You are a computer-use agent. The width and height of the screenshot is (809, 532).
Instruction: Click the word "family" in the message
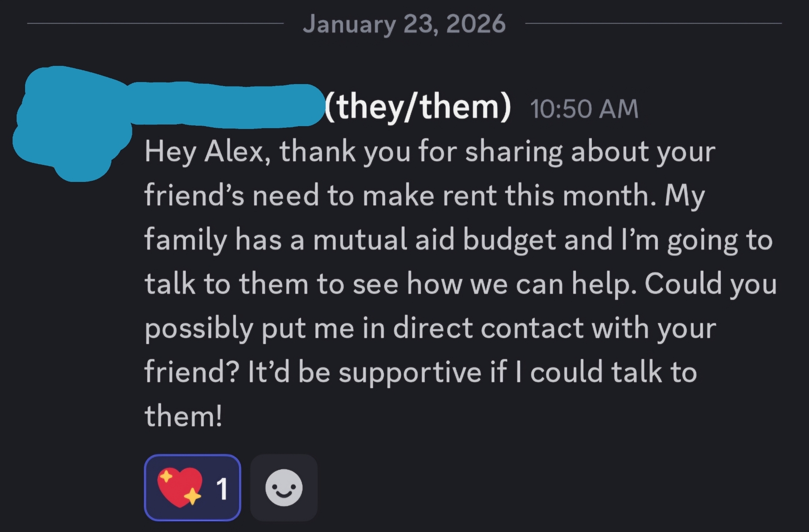pyautogui.click(x=185, y=239)
